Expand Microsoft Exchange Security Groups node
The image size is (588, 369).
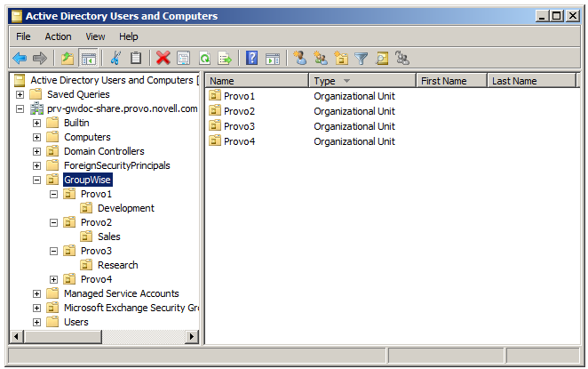pos(36,309)
